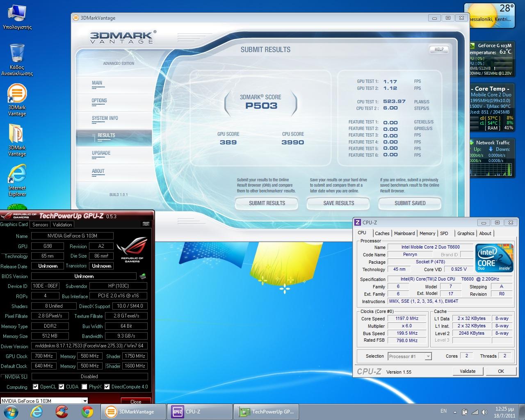The height and width of the screenshot is (420, 525).
Task: Click the Intel Core 2 Duo logo in CPU-Z
Action: click(x=494, y=258)
